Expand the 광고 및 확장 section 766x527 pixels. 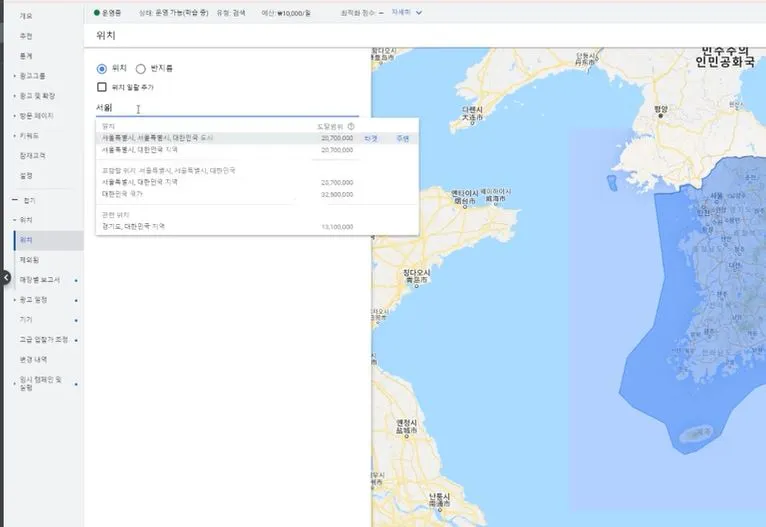click(15, 96)
